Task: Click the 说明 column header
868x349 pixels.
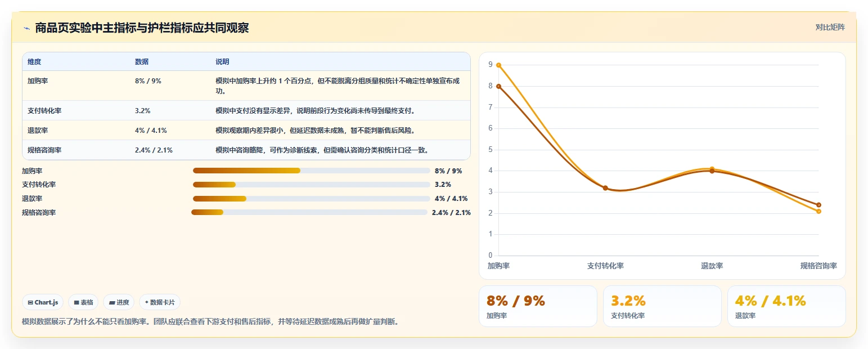Action: (222, 62)
